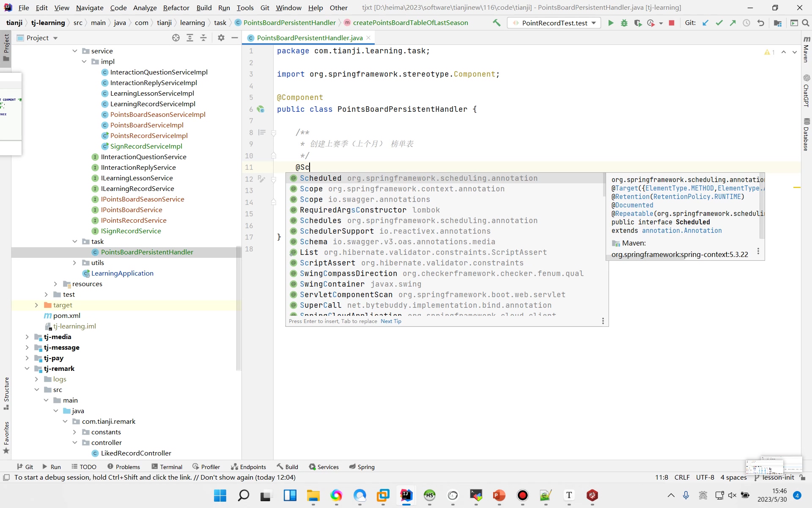Viewport: 812px width, 508px height.
Task: Stop the running process with the red square
Action: coord(672,23)
